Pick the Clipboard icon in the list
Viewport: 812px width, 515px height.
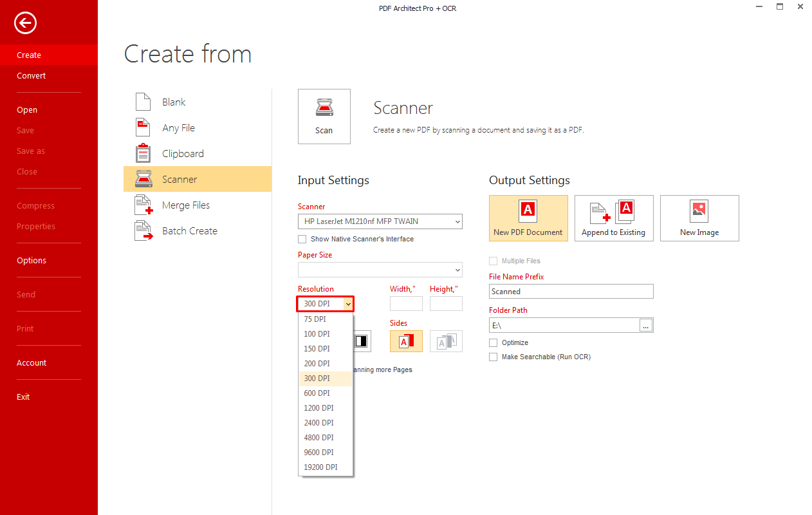pyautogui.click(x=142, y=153)
